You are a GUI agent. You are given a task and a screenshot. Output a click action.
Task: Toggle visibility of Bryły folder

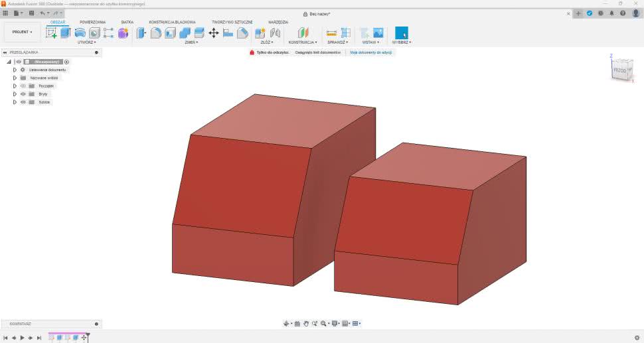click(x=23, y=94)
